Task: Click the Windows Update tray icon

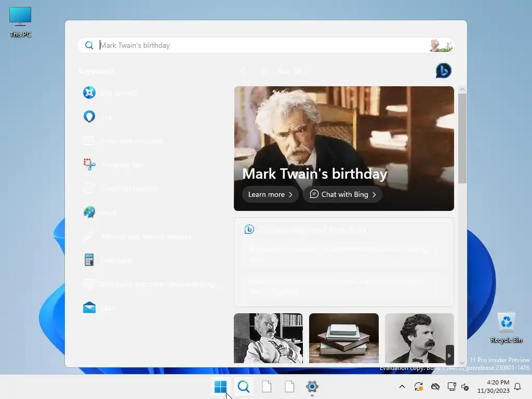Action: tap(419, 387)
